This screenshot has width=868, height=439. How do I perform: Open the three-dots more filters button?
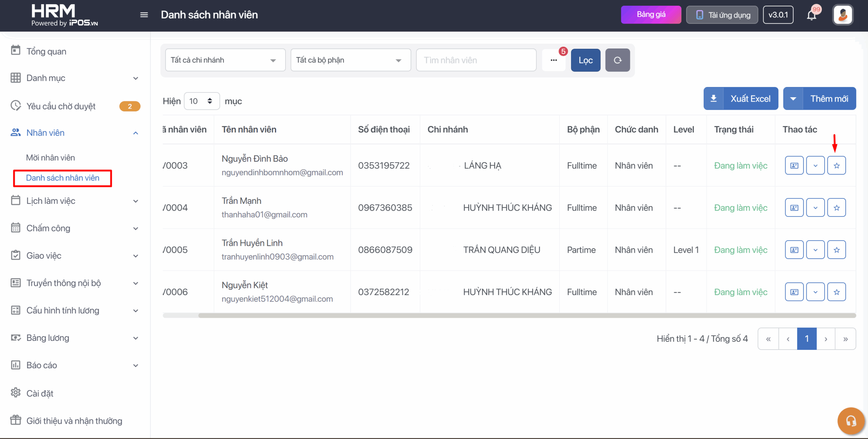[554, 60]
